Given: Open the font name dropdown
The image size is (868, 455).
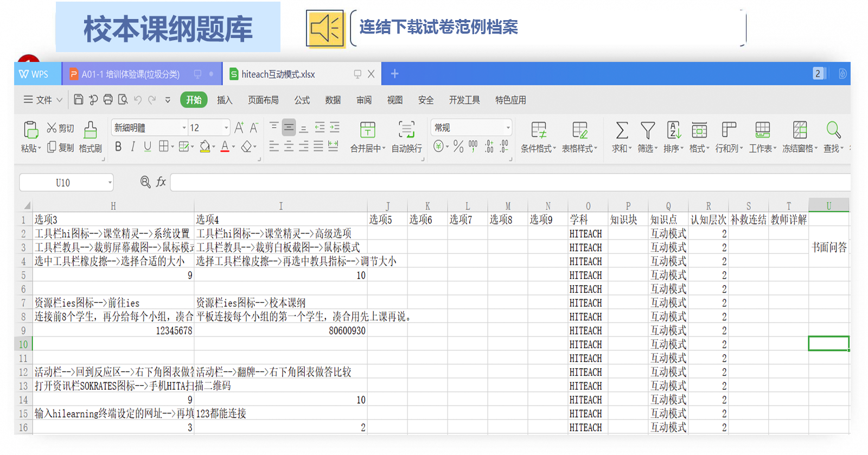Looking at the screenshot, I should click(x=184, y=128).
